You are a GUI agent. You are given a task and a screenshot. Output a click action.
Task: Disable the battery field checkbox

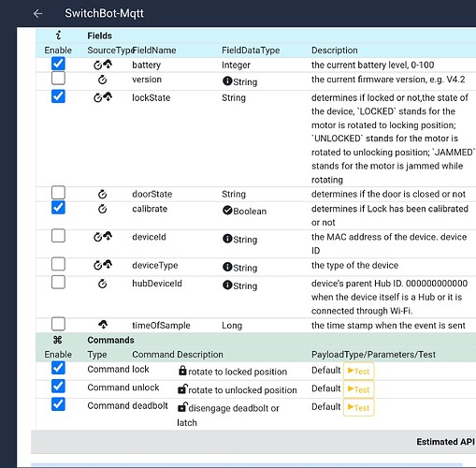pyautogui.click(x=58, y=64)
